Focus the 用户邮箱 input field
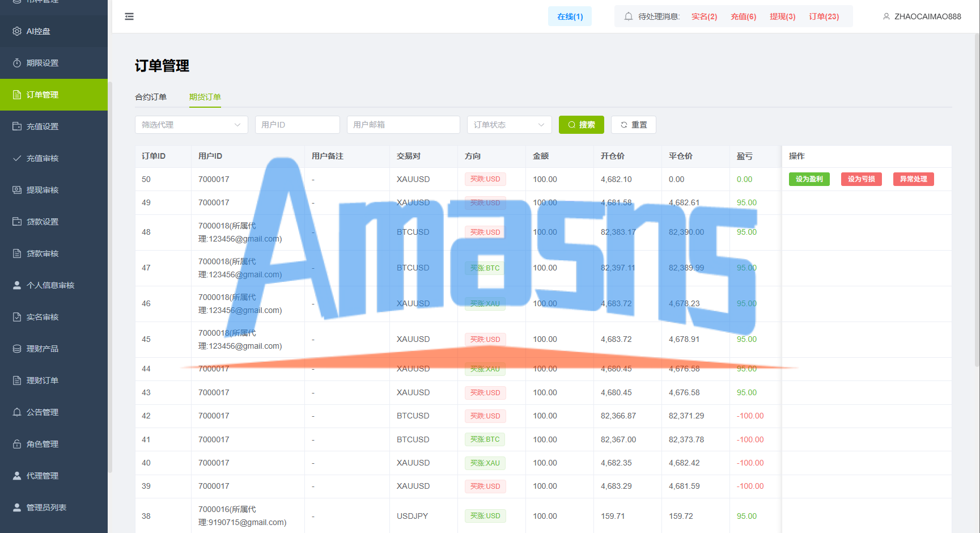980x533 pixels. pos(404,125)
